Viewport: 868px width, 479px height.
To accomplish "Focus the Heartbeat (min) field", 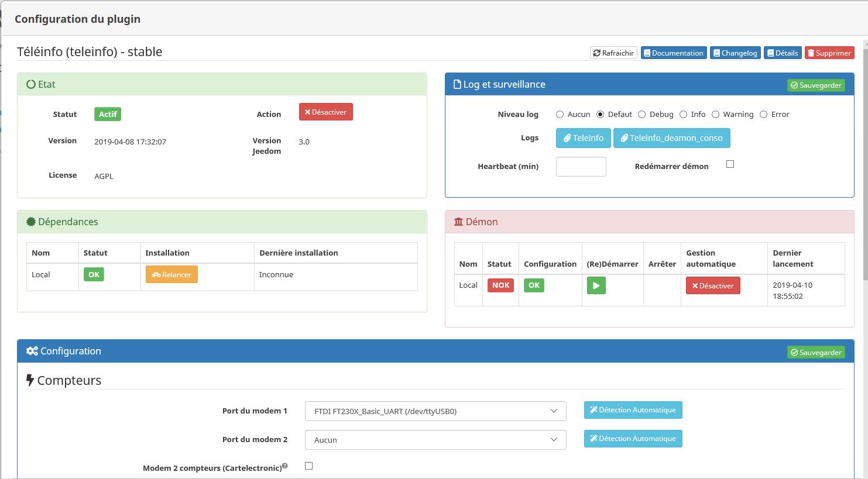I will click(581, 167).
